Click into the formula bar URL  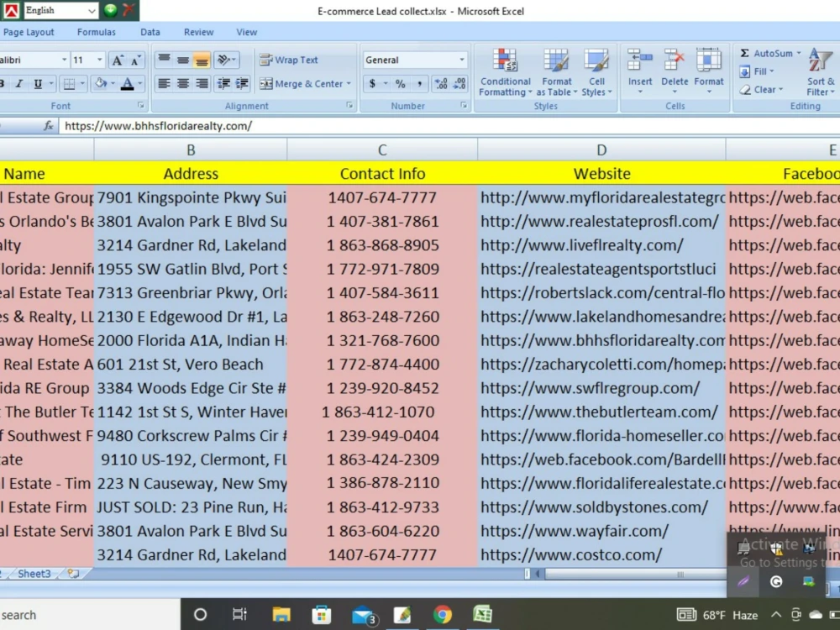[159, 126]
